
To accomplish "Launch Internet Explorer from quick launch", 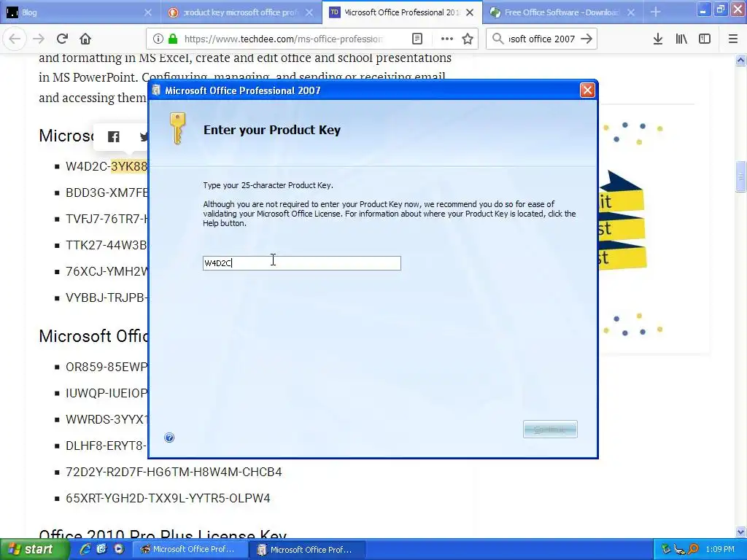I will (85, 549).
